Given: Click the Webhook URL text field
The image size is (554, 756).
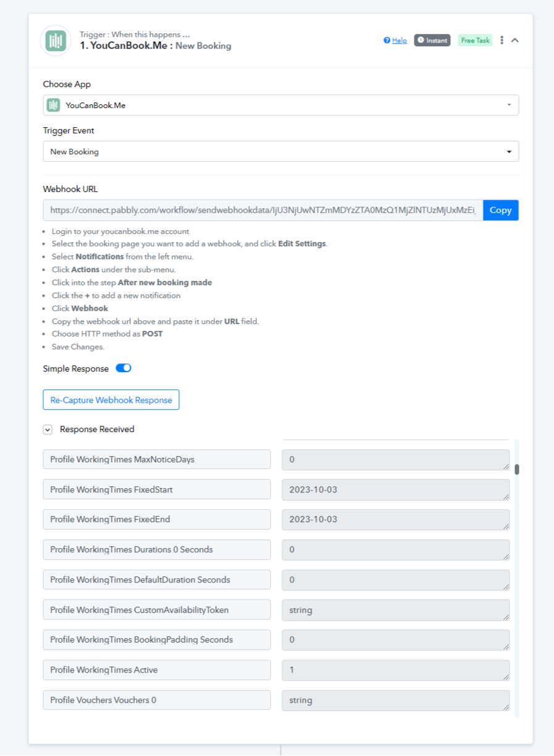Looking at the screenshot, I should 262,210.
